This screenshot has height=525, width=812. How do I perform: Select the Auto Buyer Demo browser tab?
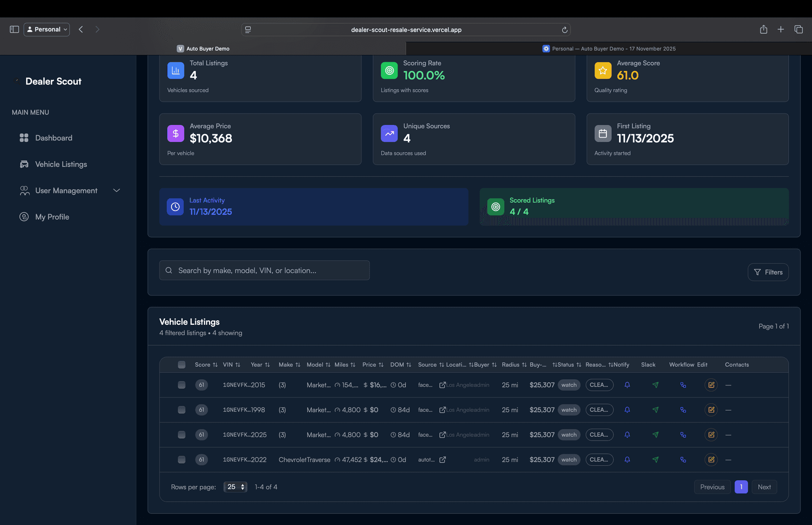[203, 49]
